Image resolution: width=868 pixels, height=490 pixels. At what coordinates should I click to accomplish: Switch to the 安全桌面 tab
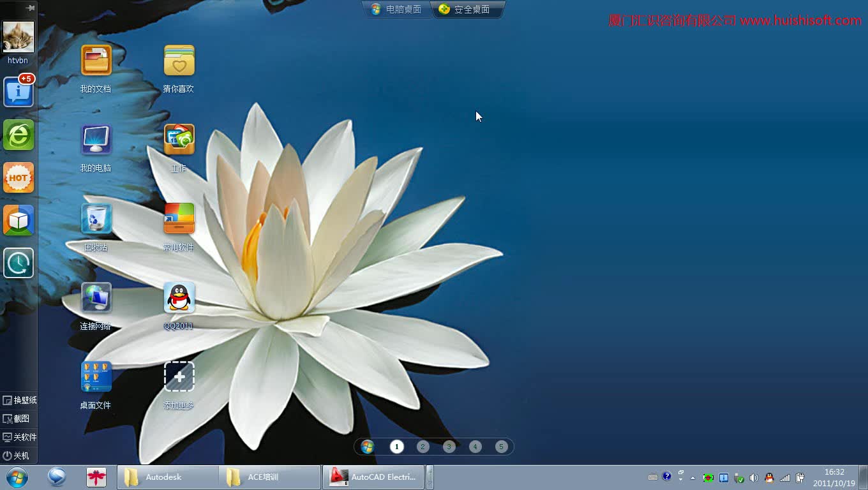point(466,10)
